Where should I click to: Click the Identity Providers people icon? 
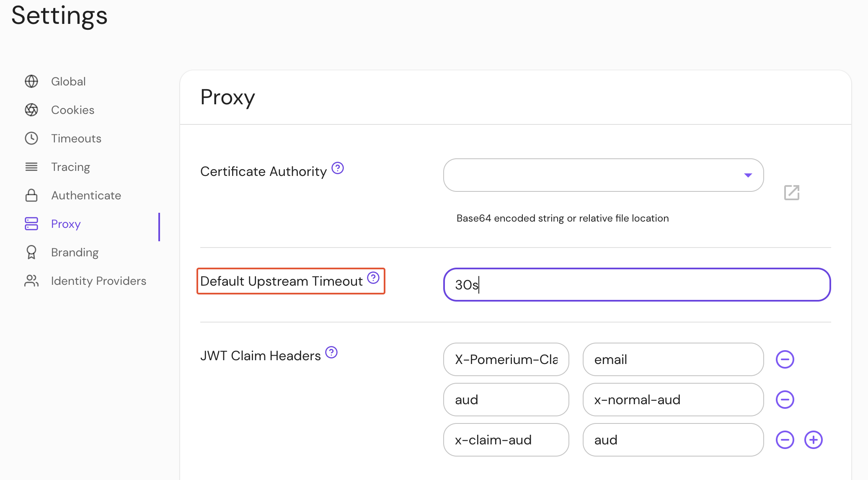coord(31,281)
